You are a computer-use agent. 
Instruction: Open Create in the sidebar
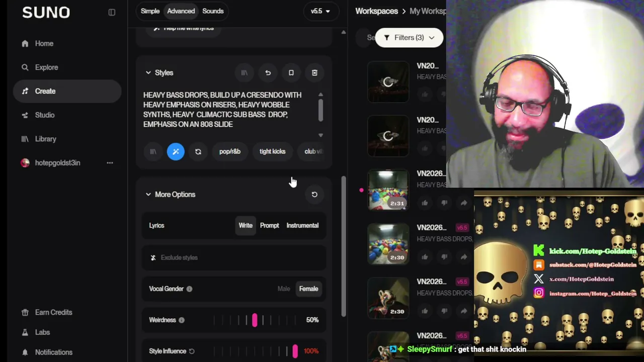[67, 92]
